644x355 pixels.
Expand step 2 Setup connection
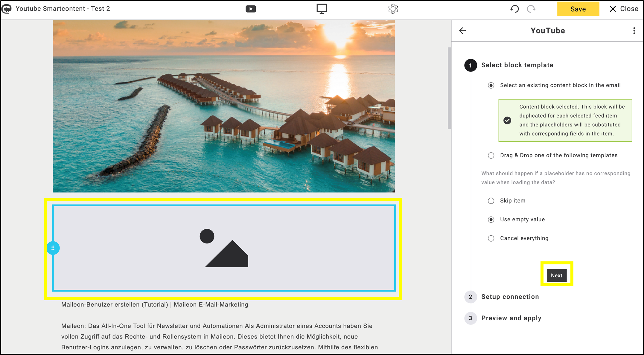[510, 297]
